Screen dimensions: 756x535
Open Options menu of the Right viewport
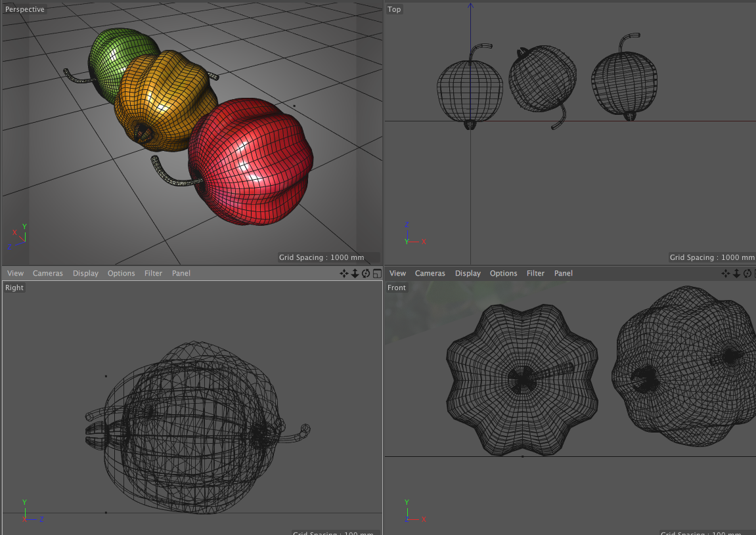click(x=121, y=273)
